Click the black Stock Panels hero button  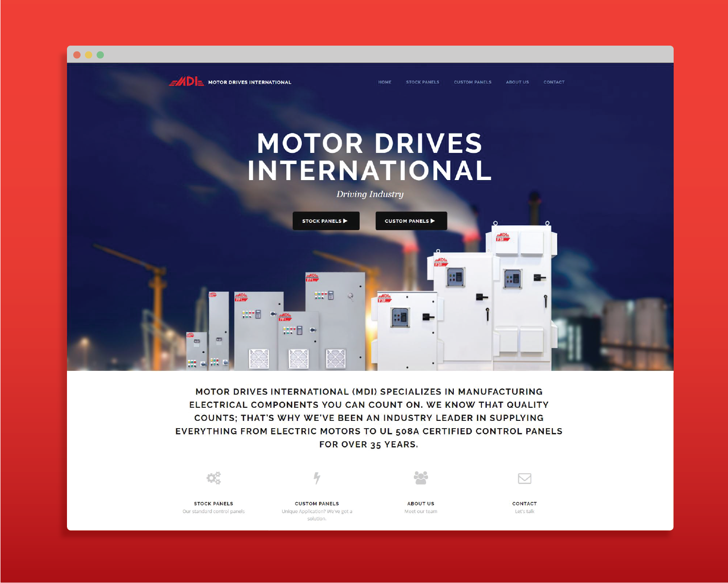[x=326, y=221]
